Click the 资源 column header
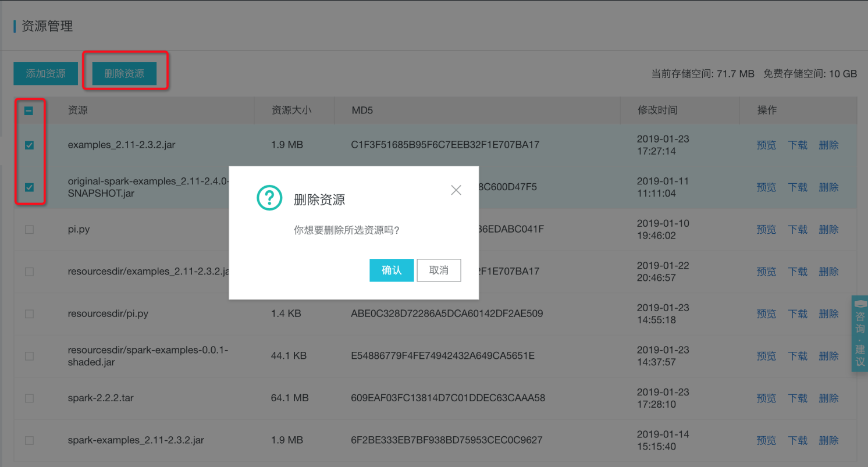868x467 pixels. pos(78,110)
